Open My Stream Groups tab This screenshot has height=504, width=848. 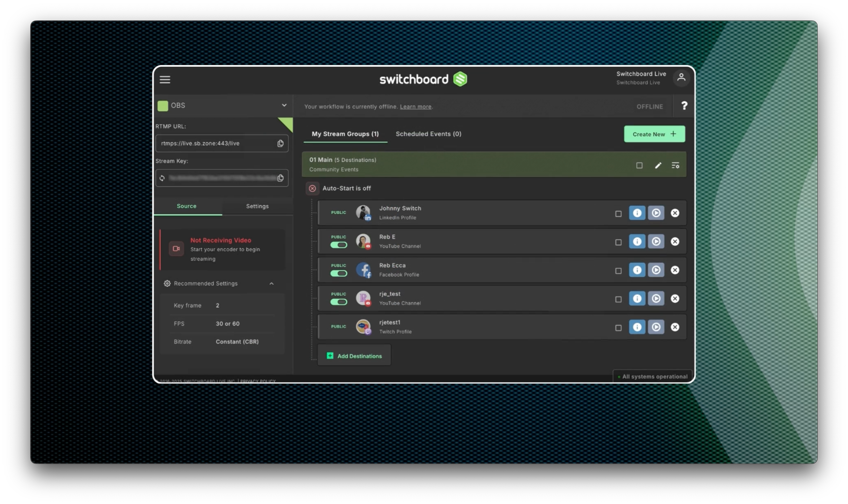(x=345, y=134)
